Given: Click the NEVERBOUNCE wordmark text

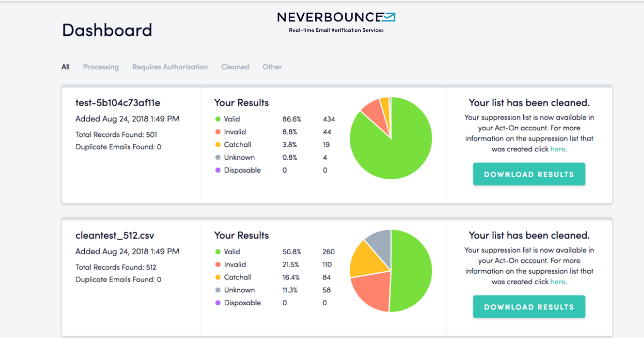Looking at the screenshot, I should point(330,17).
